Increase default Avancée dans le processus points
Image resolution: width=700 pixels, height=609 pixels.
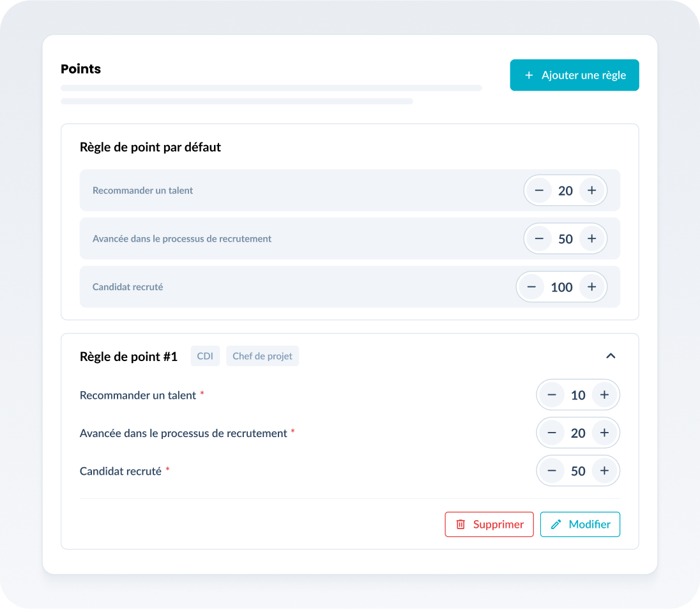[591, 239]
